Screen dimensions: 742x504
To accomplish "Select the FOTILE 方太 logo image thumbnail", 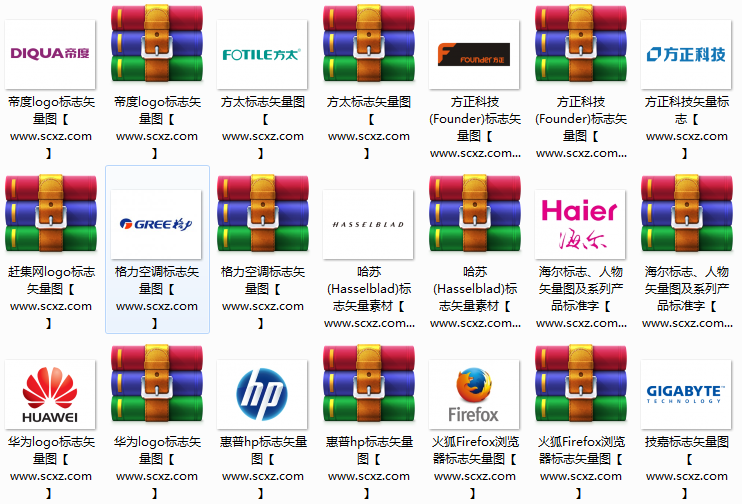I will pos(263,54).
